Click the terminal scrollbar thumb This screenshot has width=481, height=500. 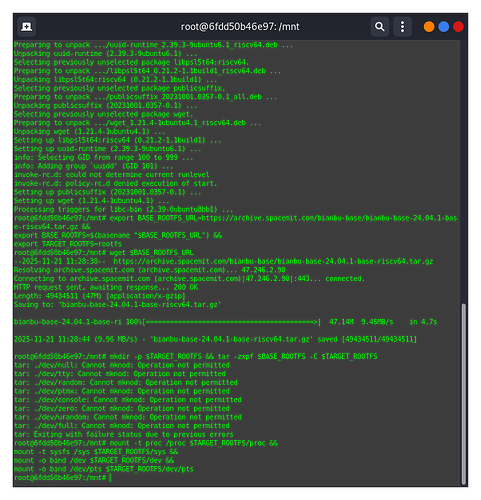point(463,394)
